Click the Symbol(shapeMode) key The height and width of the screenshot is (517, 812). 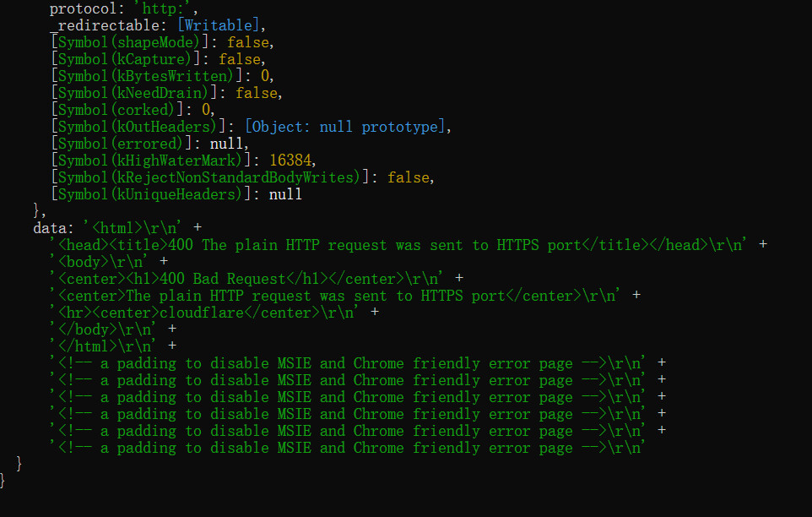pyautogui.click(x=128, y=42)
